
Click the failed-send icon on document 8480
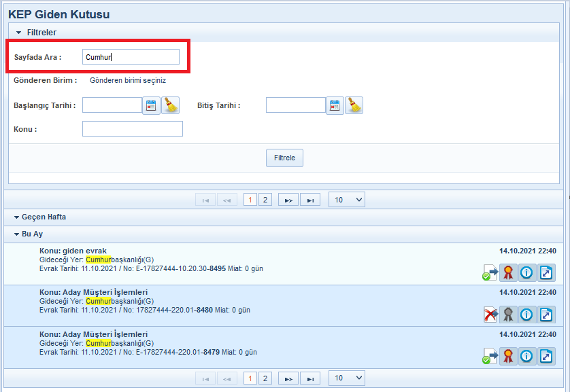click(x=490, y=315)
